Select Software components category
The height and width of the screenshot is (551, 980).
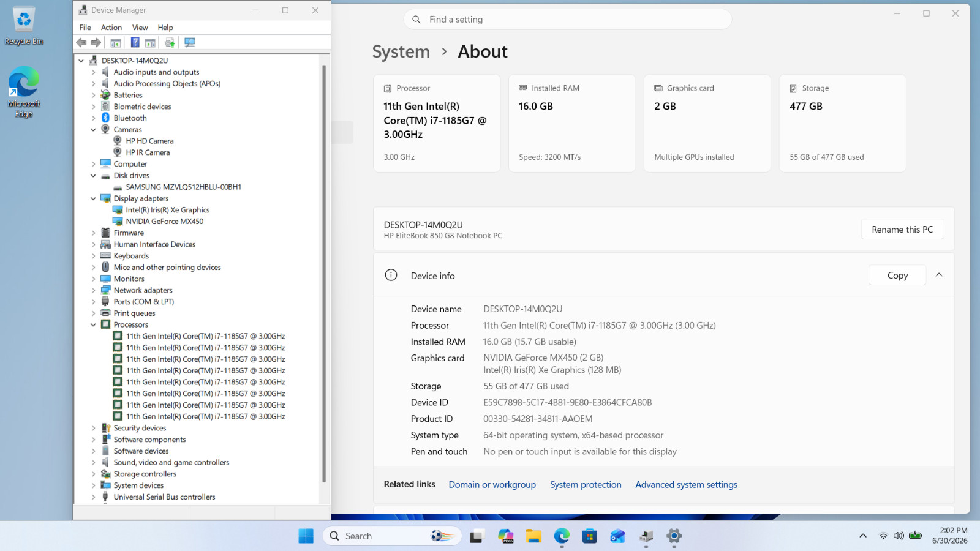pyautogui.click(x=149, y=440)
